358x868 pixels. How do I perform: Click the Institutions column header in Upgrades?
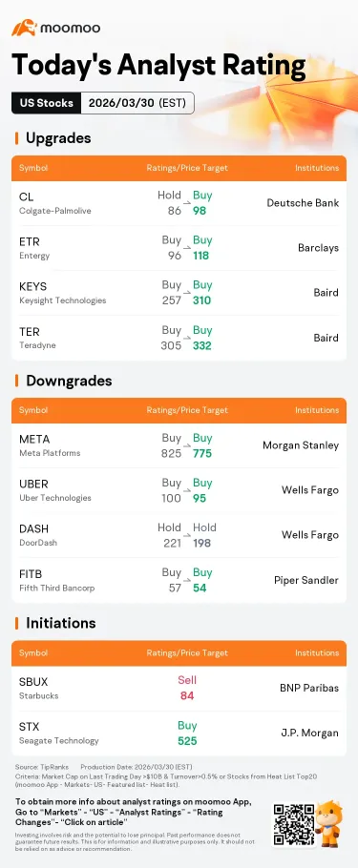(316, 168)
